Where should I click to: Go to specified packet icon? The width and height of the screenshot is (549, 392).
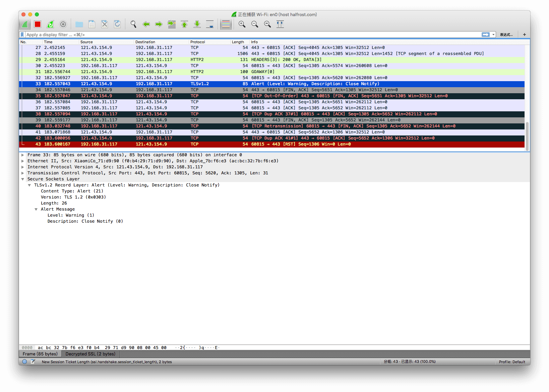pos(172,24)
